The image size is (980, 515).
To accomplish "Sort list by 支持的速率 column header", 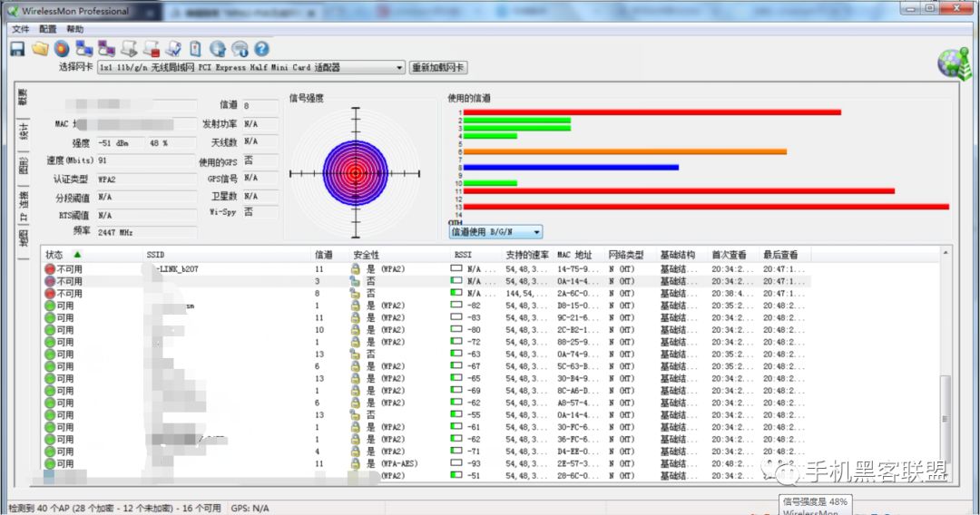I will click(528, 255).
